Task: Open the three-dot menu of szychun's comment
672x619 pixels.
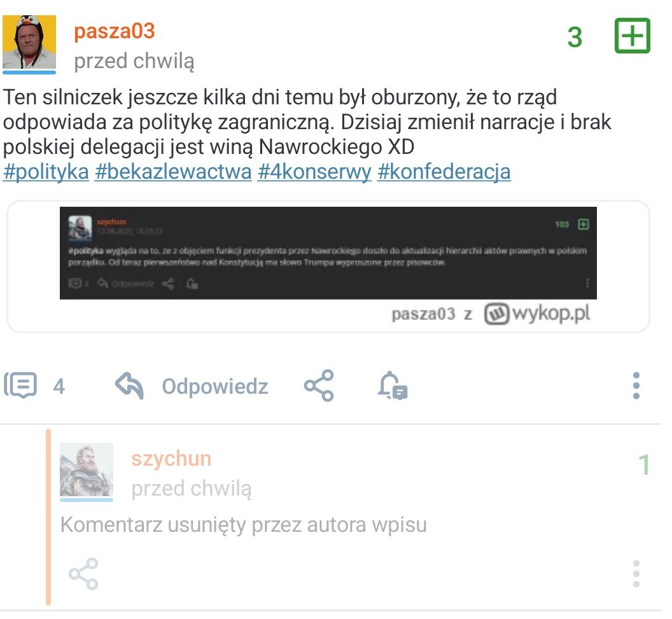Action: tap(636, 574)
